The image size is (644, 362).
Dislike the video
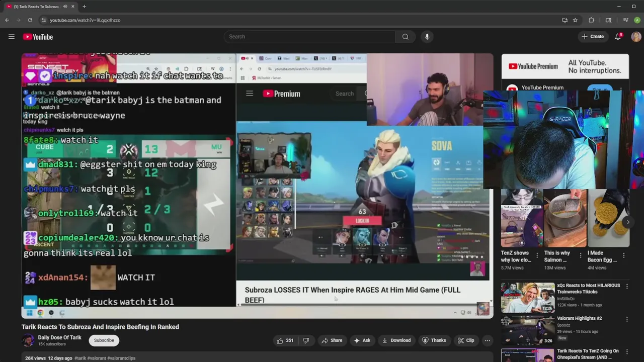306,340
